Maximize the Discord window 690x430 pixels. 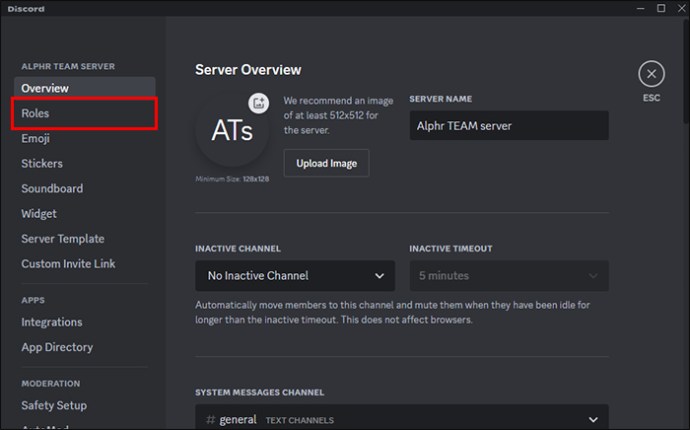661,8
